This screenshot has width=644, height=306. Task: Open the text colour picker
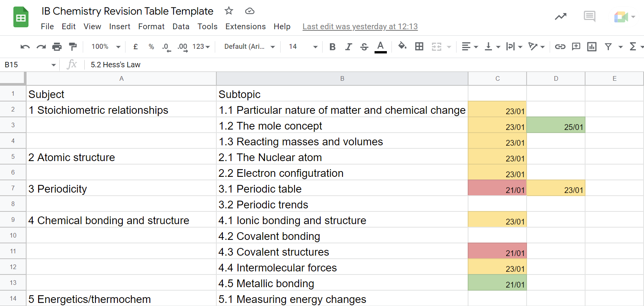coord(381,47)
